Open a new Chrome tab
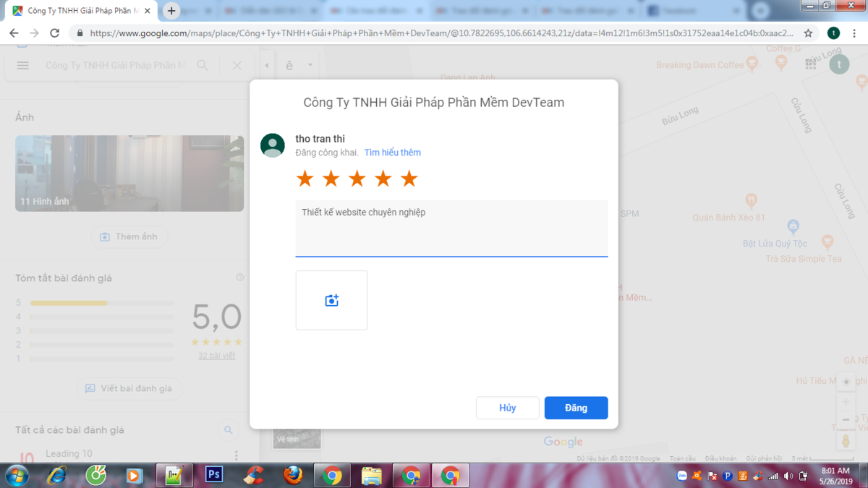 point(171,11)
